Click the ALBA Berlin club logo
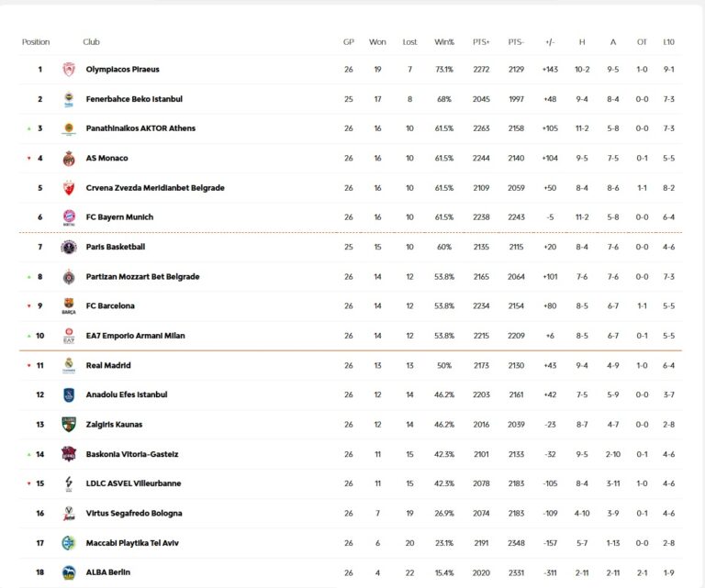 [69, 572]
